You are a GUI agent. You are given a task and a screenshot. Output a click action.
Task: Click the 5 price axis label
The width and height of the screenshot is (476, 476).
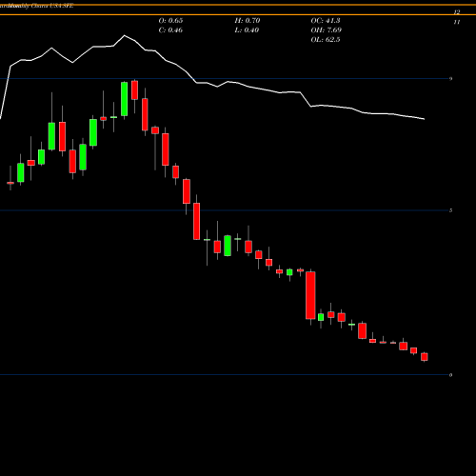450,210
